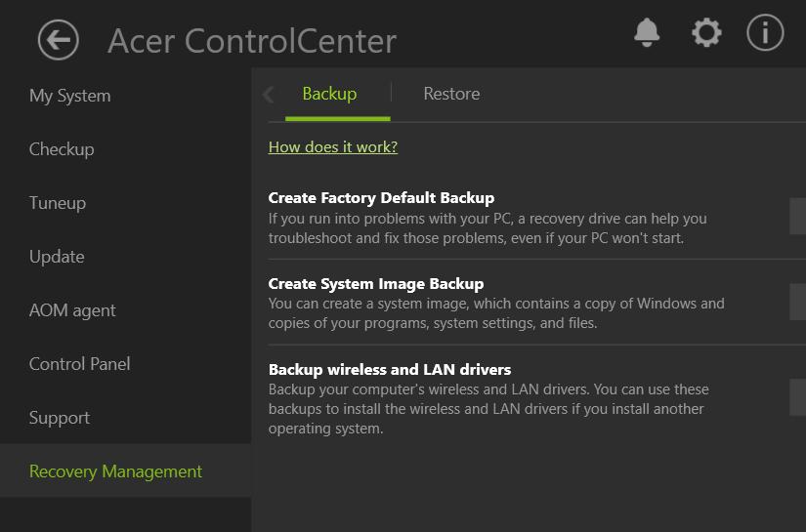Click the back arrow icon

(x=58, y=40)
